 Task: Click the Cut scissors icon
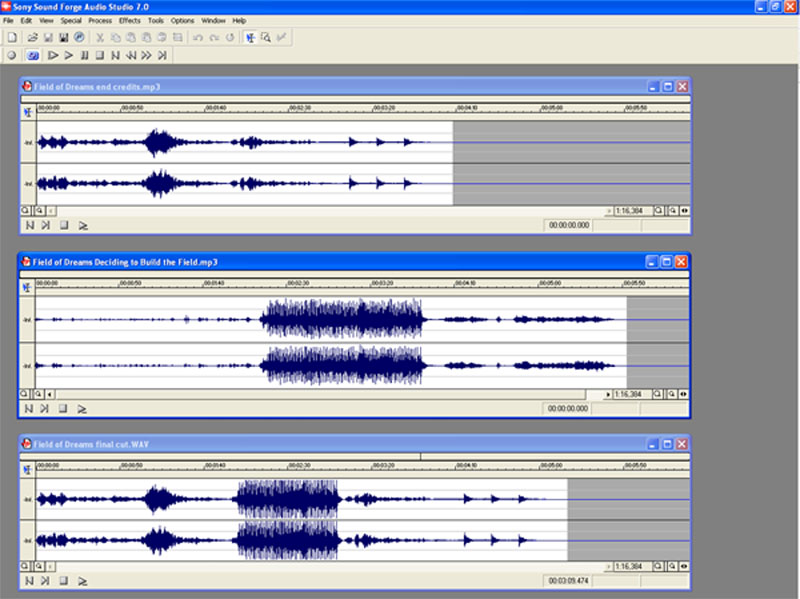(100, 37)
